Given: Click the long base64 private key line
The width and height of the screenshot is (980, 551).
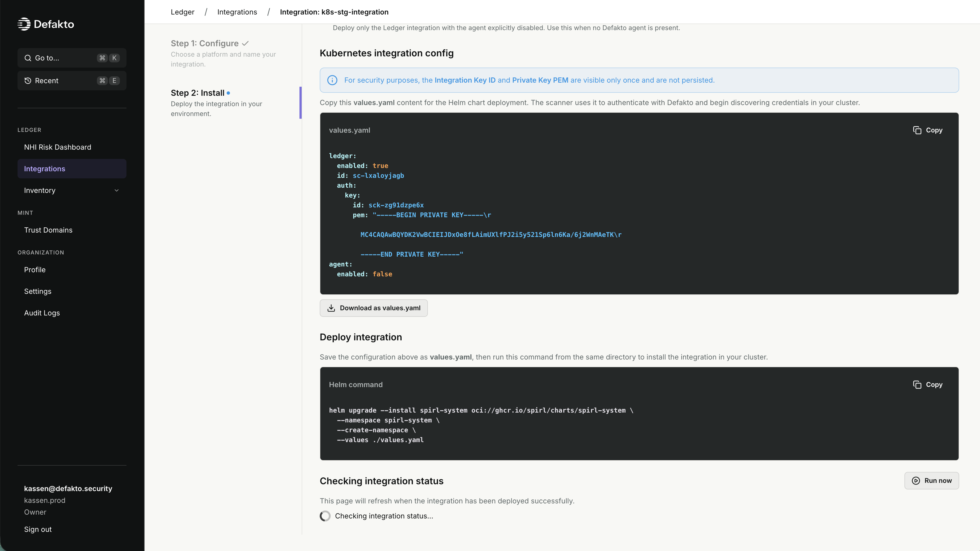Looking at the screenshot, I should tap(491, 235).
